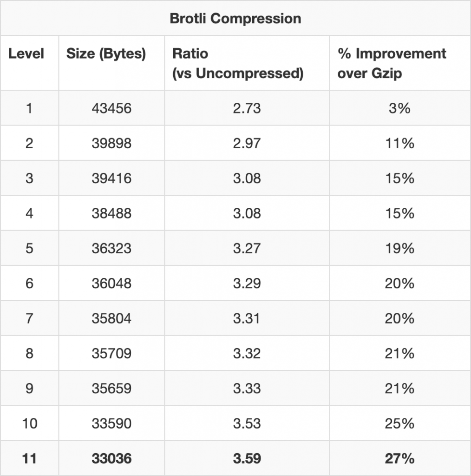
Task: Click the Brotli Compression table title
Action: (235, 19)
